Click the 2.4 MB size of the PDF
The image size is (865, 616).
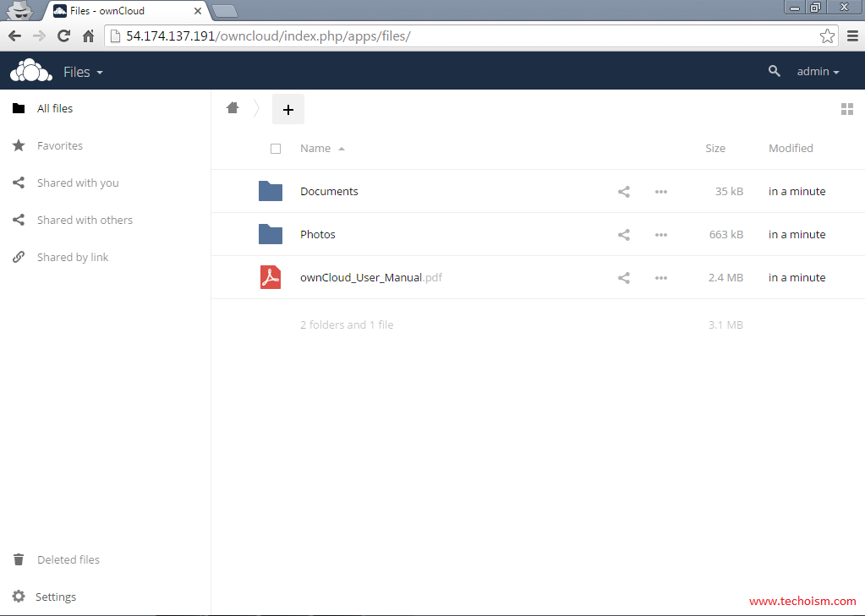coord(725,277)
